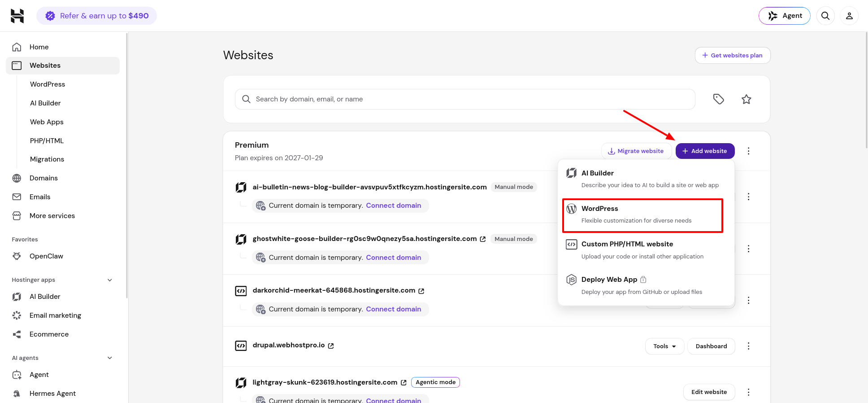The height and width of the screenshot is (403, 868).
Task: Click the Email marketing icon
Action: tap(17, 315)
